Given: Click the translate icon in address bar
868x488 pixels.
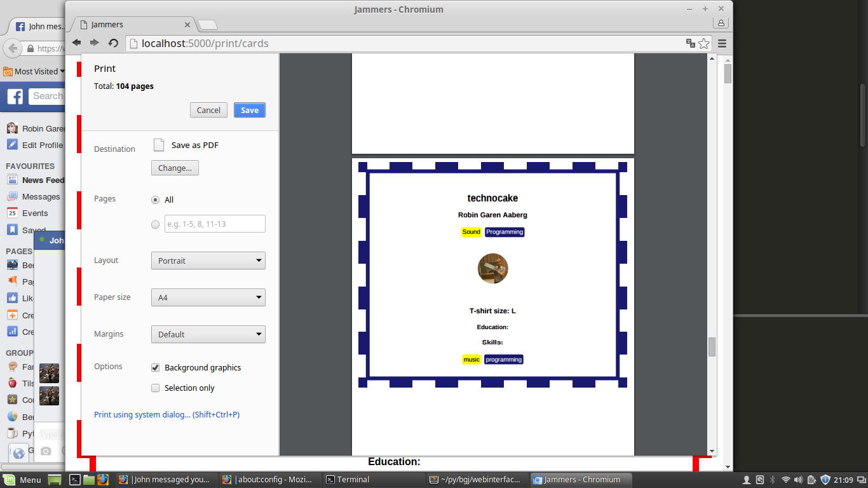Looking at the screenshot, I should 690,43.
